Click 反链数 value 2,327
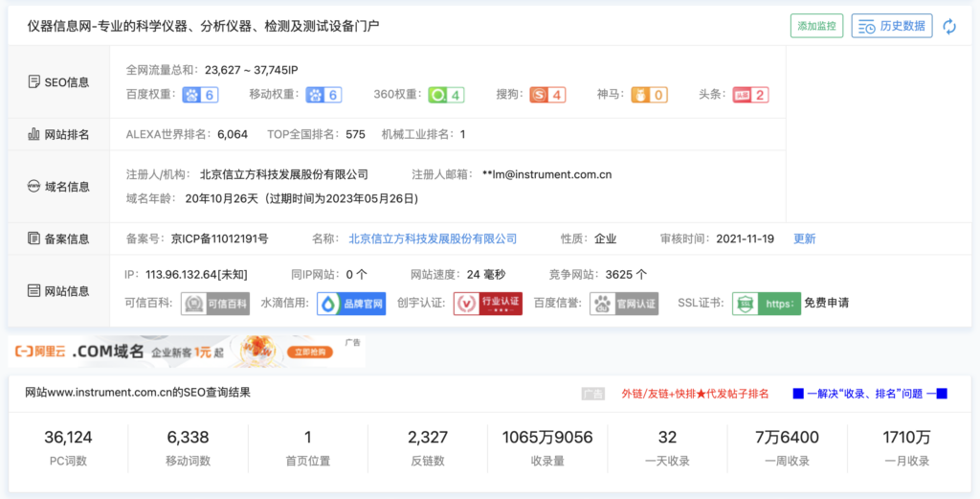Image resolution: width=980 pixels, height=499 pixels. [428, 438]
